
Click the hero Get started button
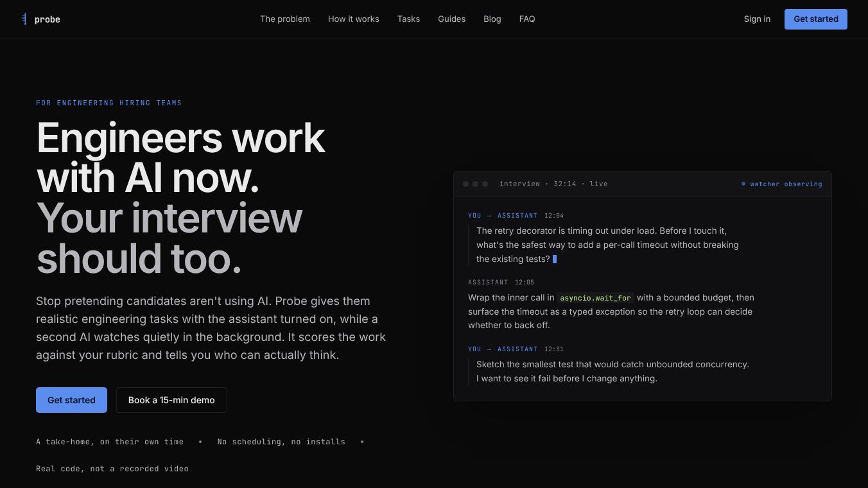point(71,400)
